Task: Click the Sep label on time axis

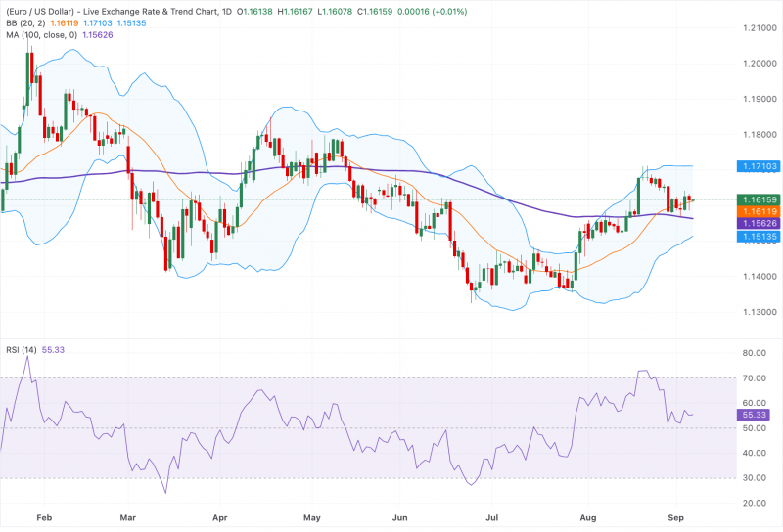Action: [x=675, y=517]
